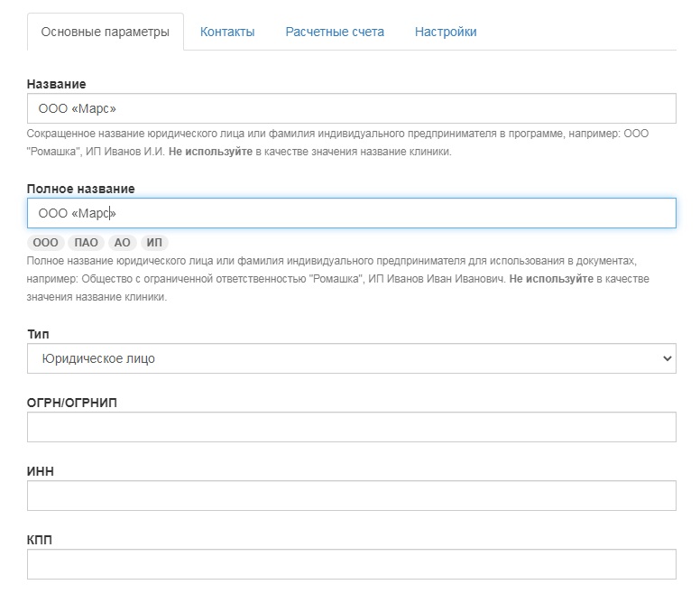The width and height of the screenshot is (700, 603).
Task: Click the ОГРН/ОГРНИП input field
Action: pos(351,427)
